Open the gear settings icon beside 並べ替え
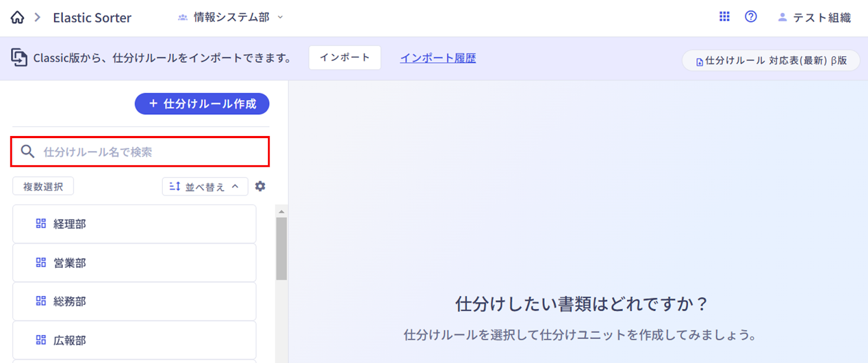The height and width of the screenshot is (363, 868). pos(260,186)
